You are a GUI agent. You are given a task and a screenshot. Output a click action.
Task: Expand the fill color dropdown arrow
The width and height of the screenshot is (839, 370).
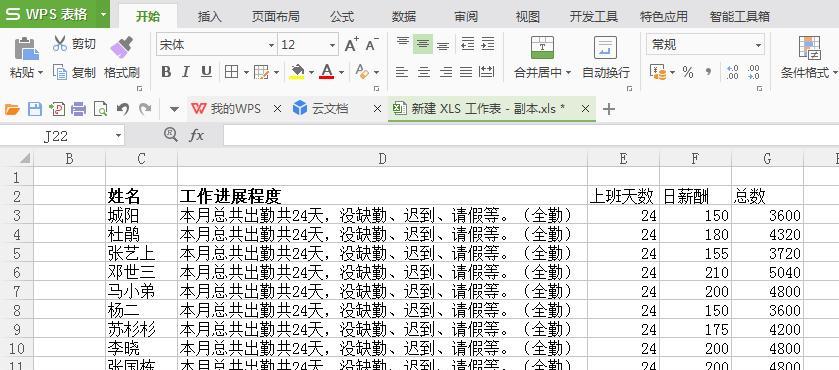311,72
